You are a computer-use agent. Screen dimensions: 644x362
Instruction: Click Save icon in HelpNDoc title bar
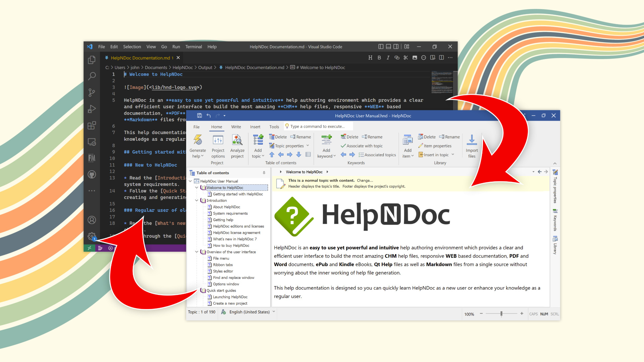coord(200,116)
